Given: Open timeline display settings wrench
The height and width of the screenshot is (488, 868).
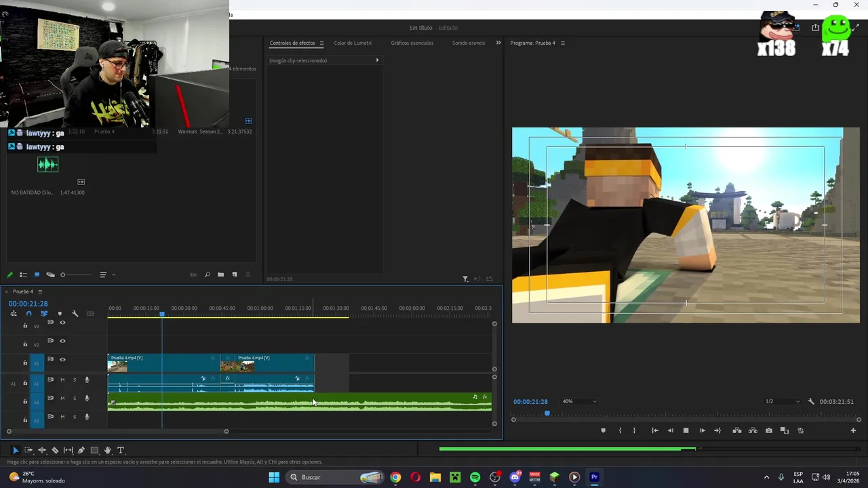Looking at the screenshot, I should coord(75,314).
